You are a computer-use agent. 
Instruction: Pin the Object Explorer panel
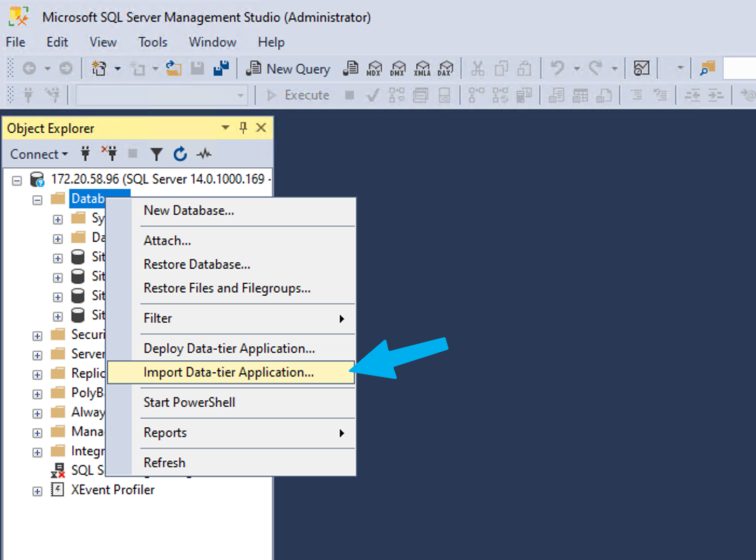[243, 128]
